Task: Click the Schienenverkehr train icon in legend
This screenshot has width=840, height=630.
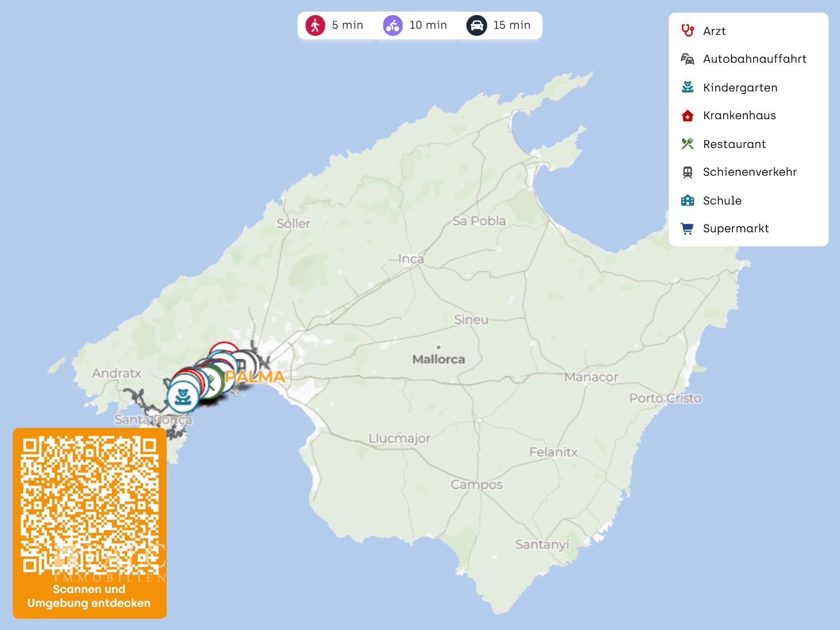Action: click(x=687, y=172)
